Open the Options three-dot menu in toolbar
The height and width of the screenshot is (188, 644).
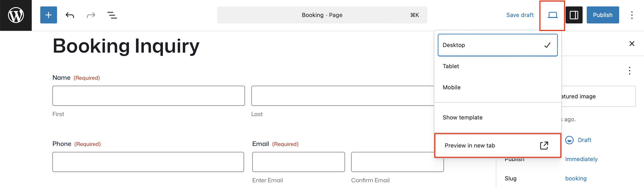[x=632, y=15]
